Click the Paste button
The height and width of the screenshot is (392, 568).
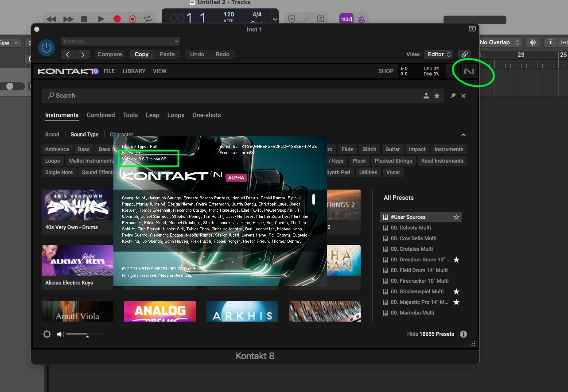167,54
